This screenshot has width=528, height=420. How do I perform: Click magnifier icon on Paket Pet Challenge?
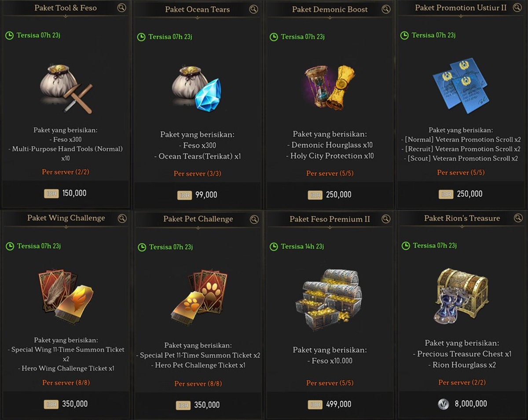pos(254,219)
